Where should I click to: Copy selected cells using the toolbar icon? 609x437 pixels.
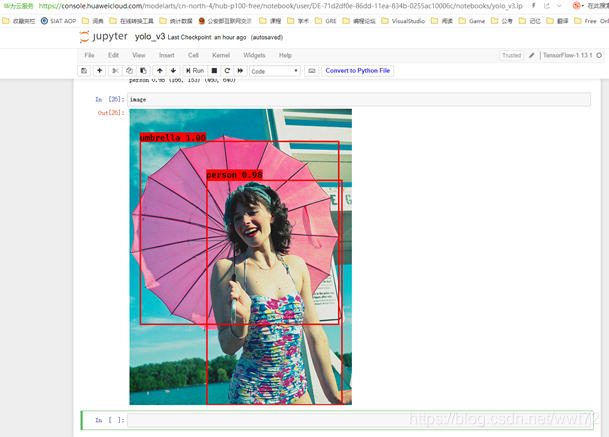129,71
